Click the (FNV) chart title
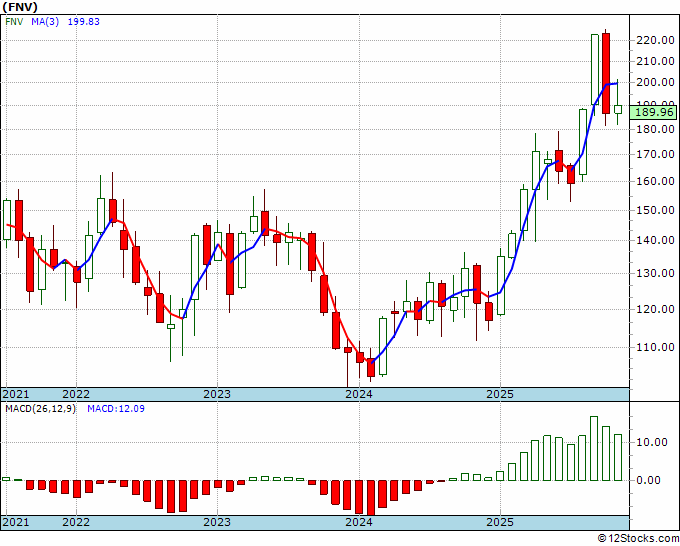 [x=20, y=7]
